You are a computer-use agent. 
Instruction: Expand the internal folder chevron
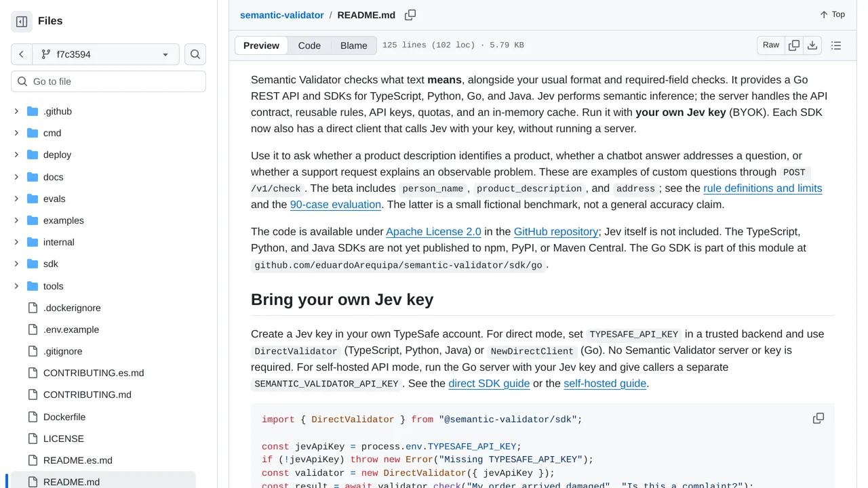[16, 242]
